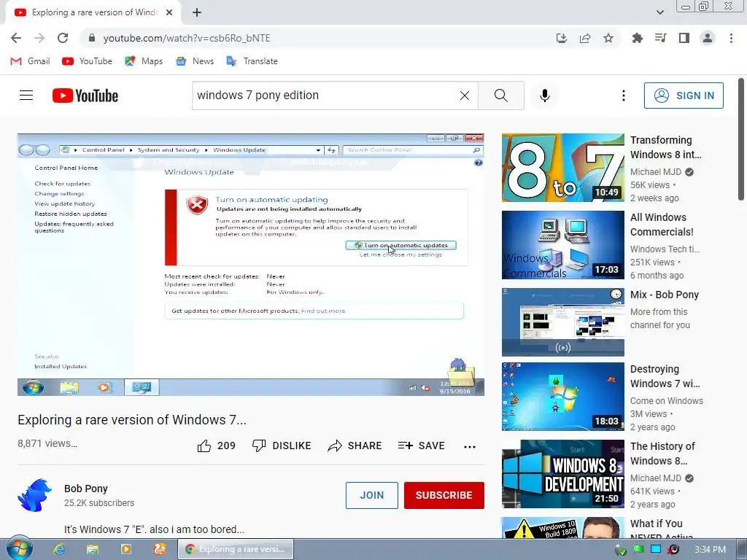
Task: Open All Windows Commercials thumbnail
Action: 562,245
